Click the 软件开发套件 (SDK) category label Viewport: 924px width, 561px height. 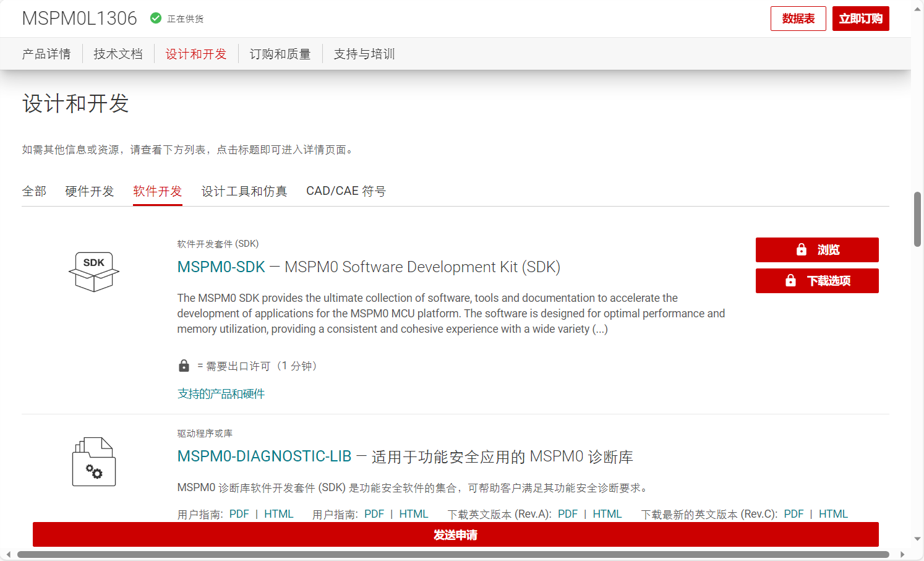[218, 244]
